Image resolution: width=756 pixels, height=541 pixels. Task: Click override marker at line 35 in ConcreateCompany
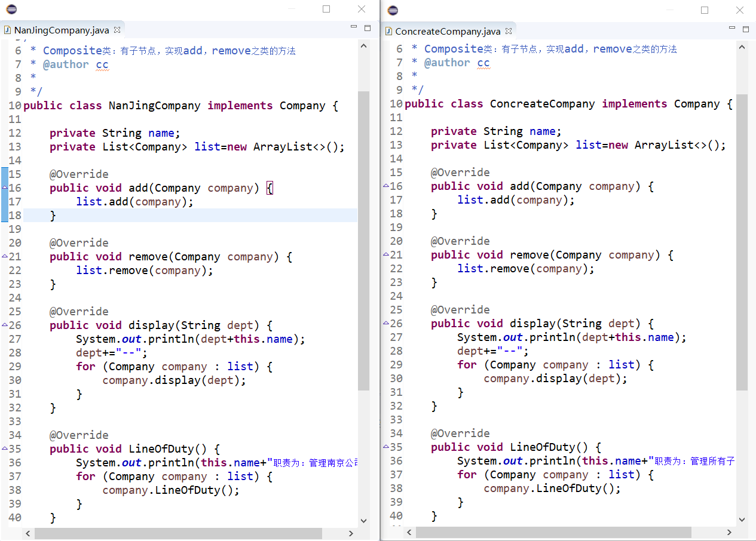386,447
